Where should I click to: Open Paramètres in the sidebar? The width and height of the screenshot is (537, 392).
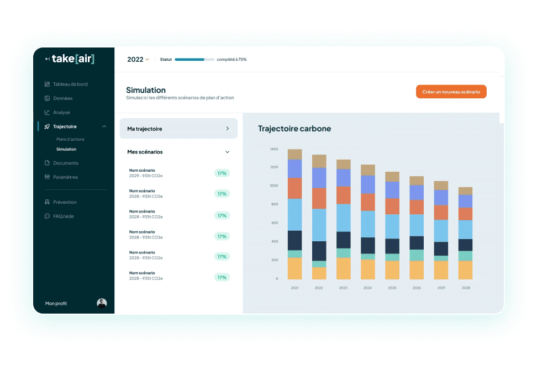(x=65, y=177)
